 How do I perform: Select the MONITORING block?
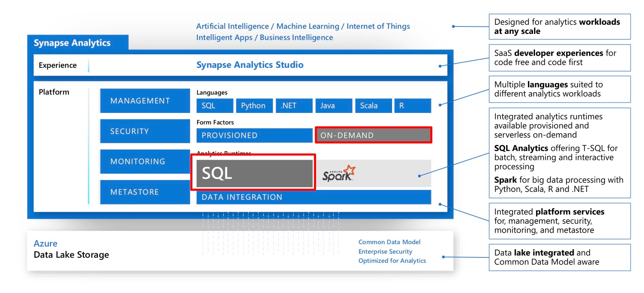(145, 161)
